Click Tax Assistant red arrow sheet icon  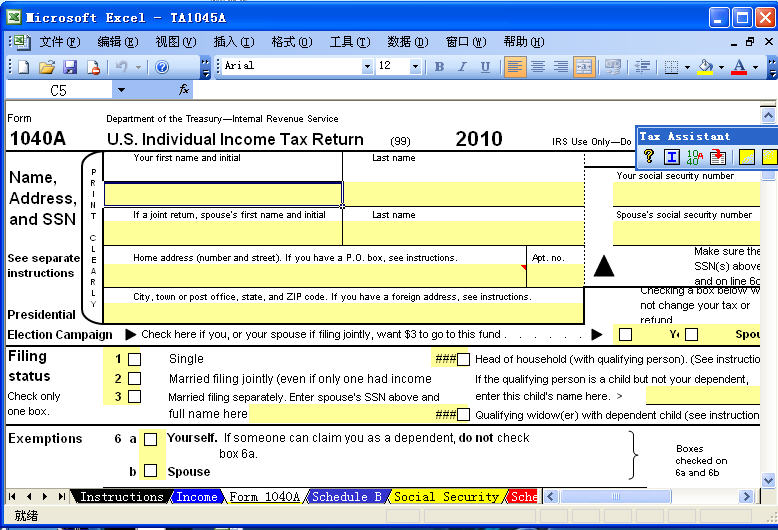[717, 157]
